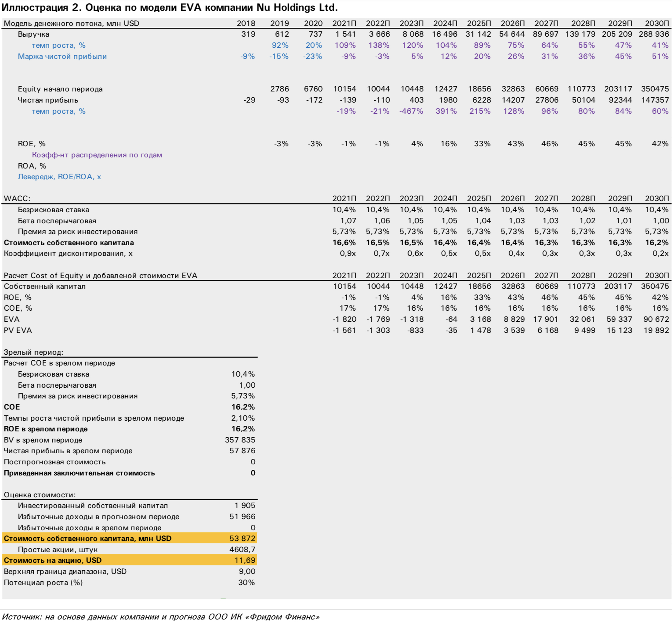
Task: Click invested equity value 1 905
Action: [x=244, y=505]
